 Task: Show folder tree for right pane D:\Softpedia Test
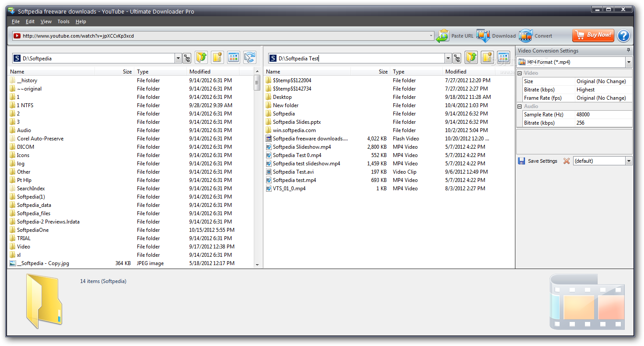coord(457,58)
